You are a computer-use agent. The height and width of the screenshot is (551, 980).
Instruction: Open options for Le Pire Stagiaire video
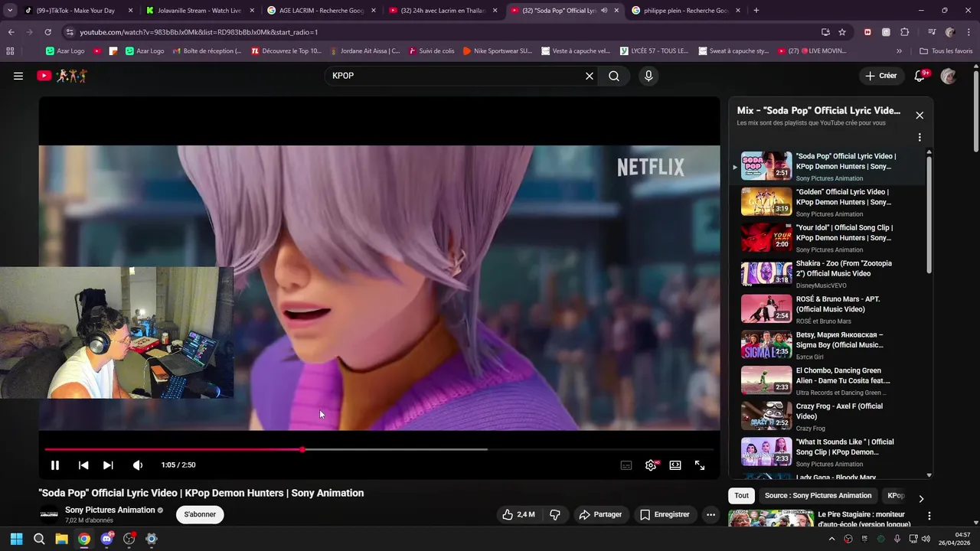[929, 517]
